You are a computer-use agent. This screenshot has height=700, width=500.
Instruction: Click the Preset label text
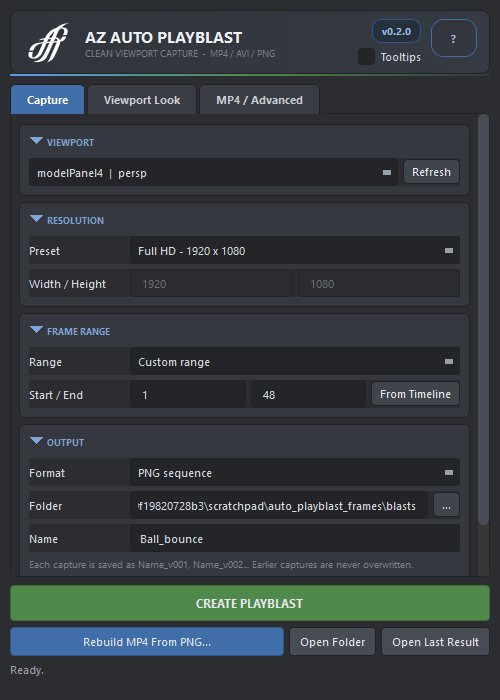[x=45, y=251]
